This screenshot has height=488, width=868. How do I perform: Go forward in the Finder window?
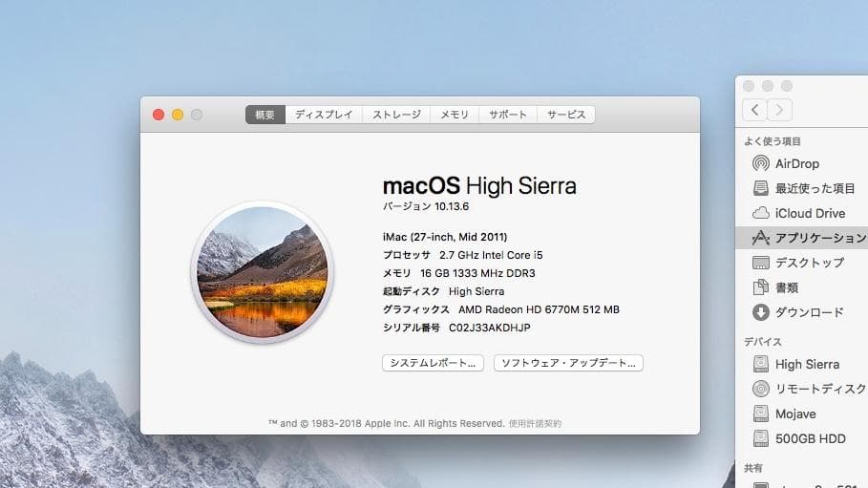(779, 110)
